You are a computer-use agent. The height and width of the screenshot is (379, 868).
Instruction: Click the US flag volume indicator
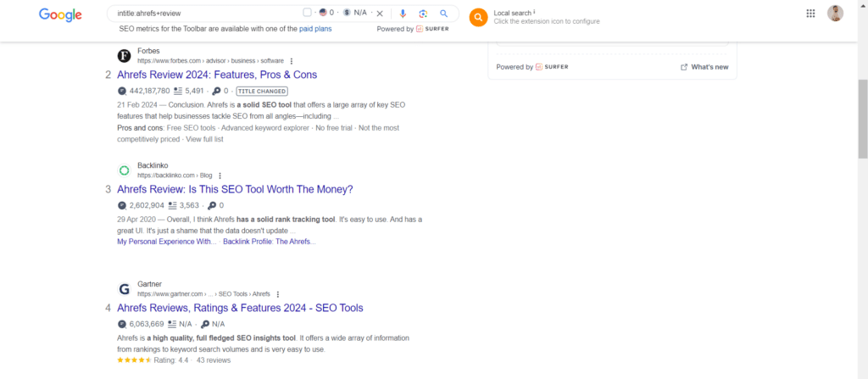click(323, 12)
